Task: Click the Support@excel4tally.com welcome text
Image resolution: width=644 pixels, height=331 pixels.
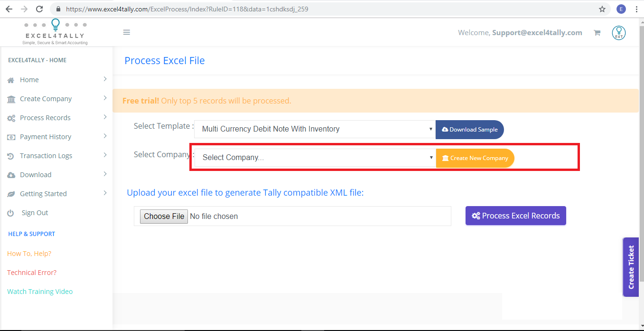Action: coord(537,33)
